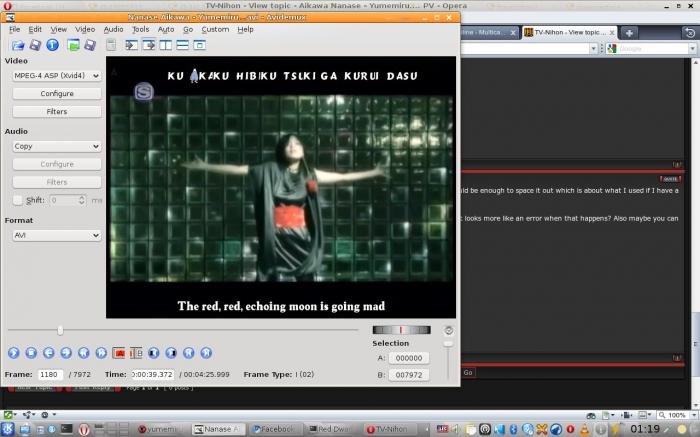Click the jog wheel reset icon beside shuttle bar
The image size is (700, 437).
coord(449,330)
